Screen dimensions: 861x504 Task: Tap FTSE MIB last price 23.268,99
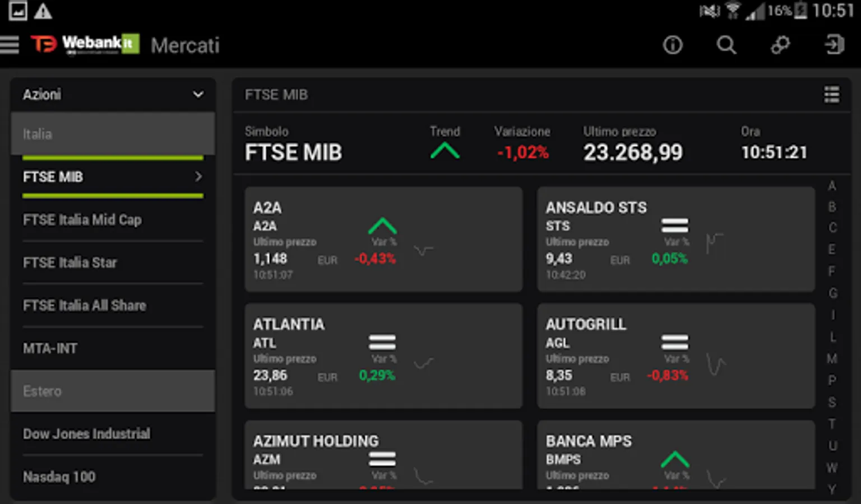point(633,152)
